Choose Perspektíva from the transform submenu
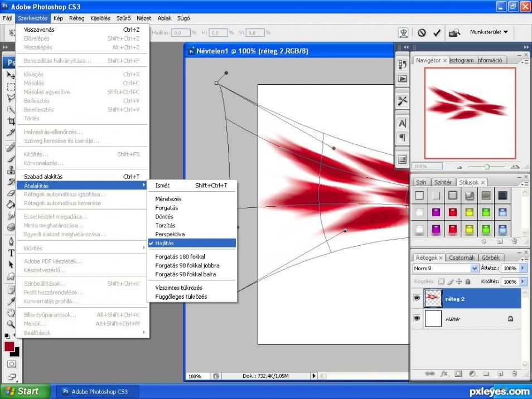The image size is (532, 399). point(170,234)
